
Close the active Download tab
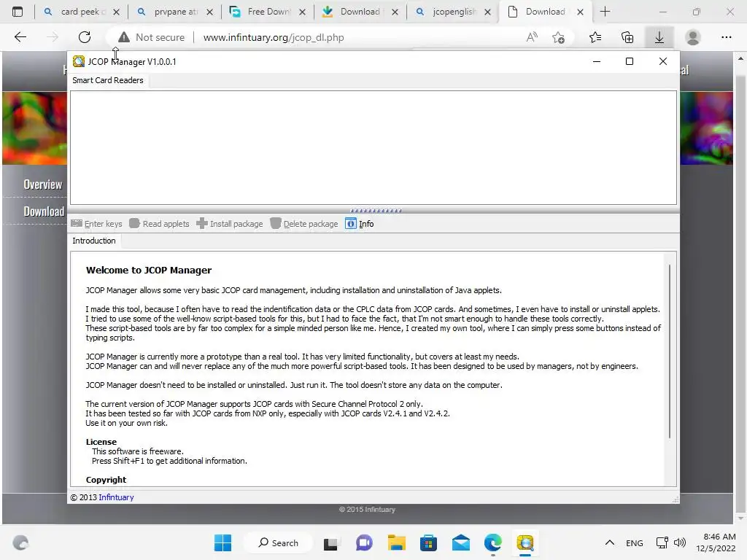(580, 12)
